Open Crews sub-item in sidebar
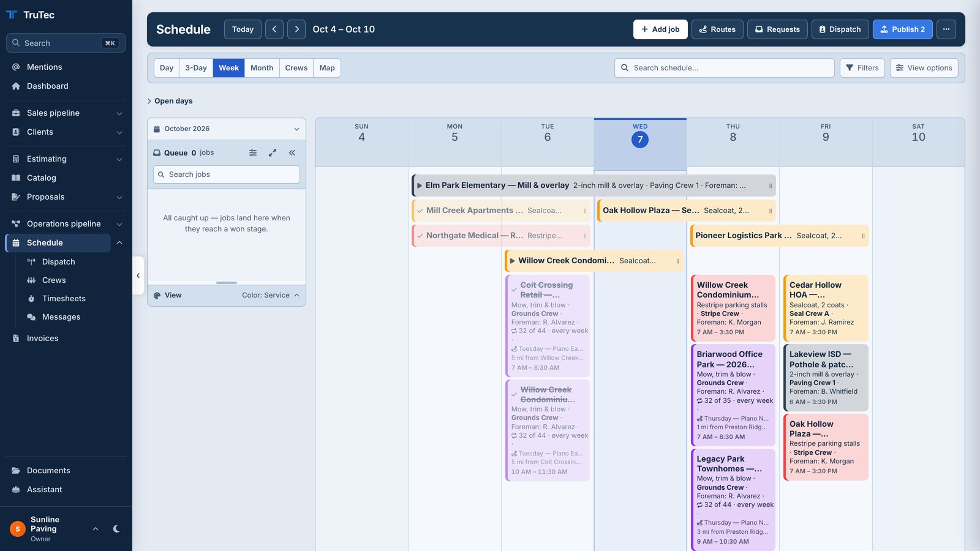980x551 pixels. click(54, 280)
